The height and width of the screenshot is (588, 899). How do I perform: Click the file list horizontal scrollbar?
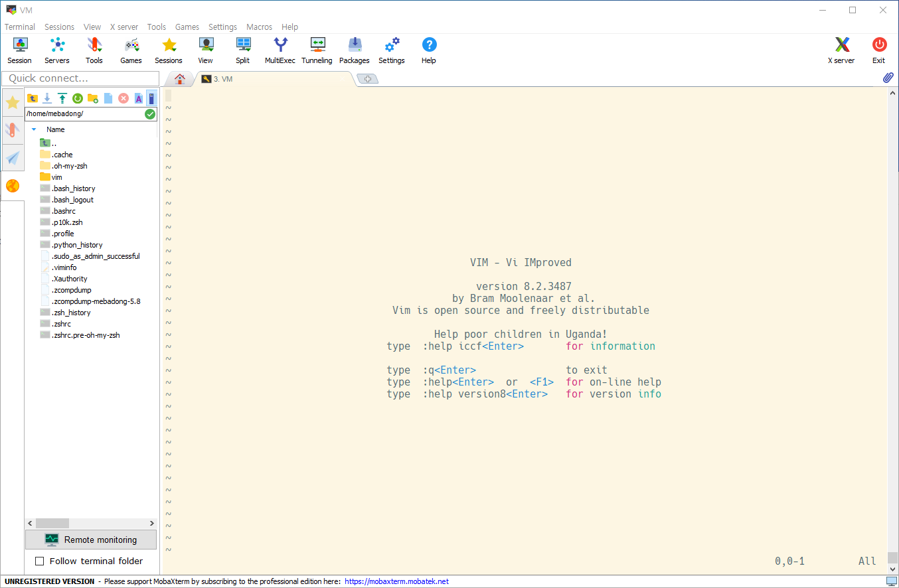[52, 524]
